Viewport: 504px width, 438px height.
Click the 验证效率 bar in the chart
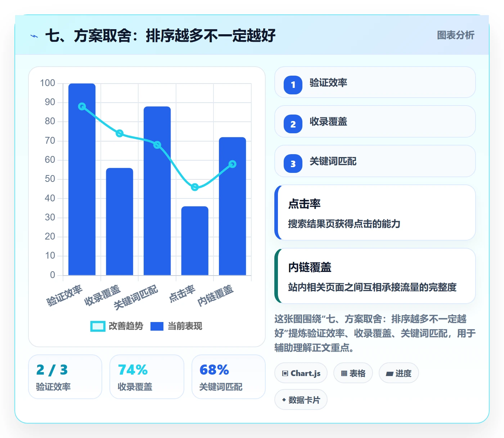pyautogui.click(x=82, y=179)
